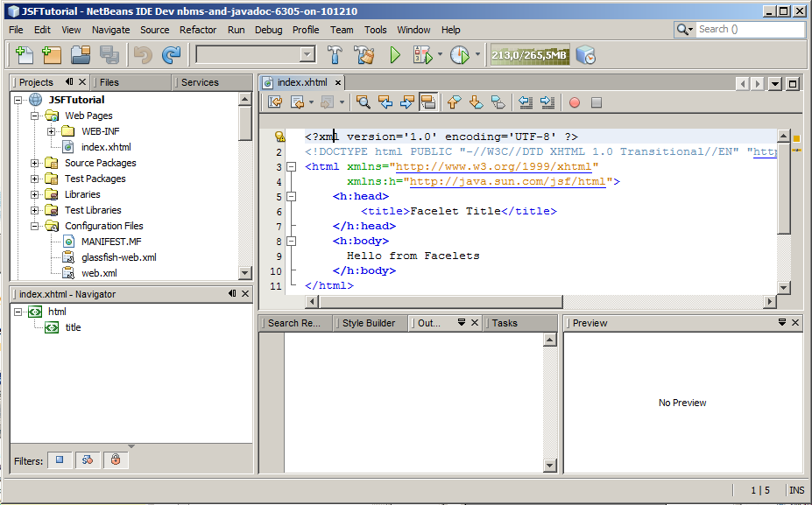Click in the Search input field
Viewport: 812px width, 505px height.
[749, 29]
